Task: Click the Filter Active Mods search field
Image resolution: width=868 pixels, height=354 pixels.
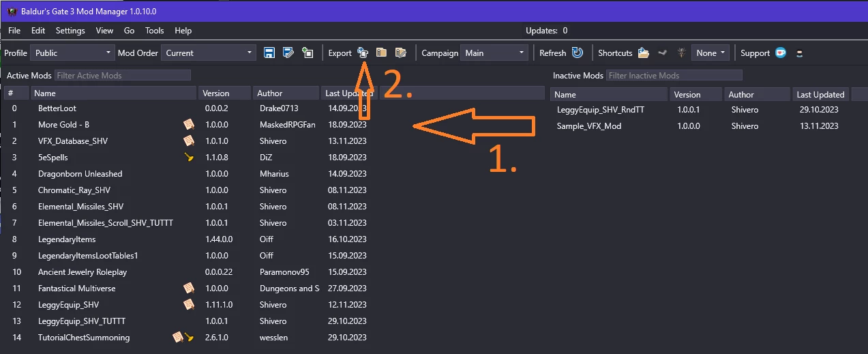Action: 122,75
